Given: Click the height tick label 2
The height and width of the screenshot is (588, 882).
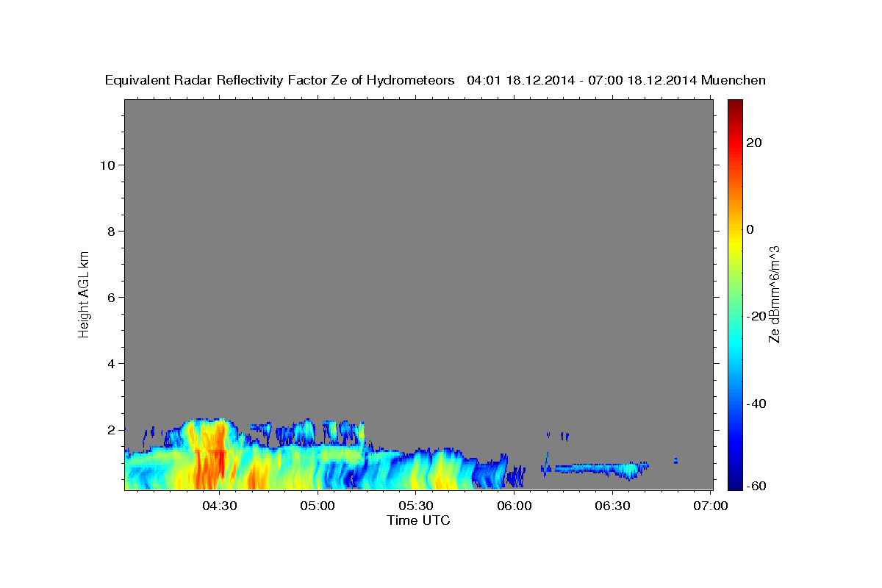Looking at the screenshot, I should coord(111,430).
